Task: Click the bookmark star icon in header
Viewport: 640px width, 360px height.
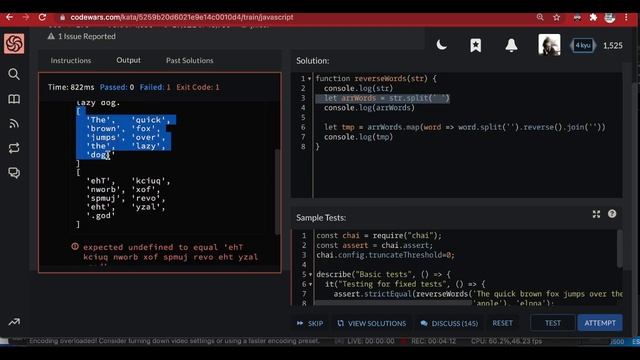Action: click(x=476, y=45)
